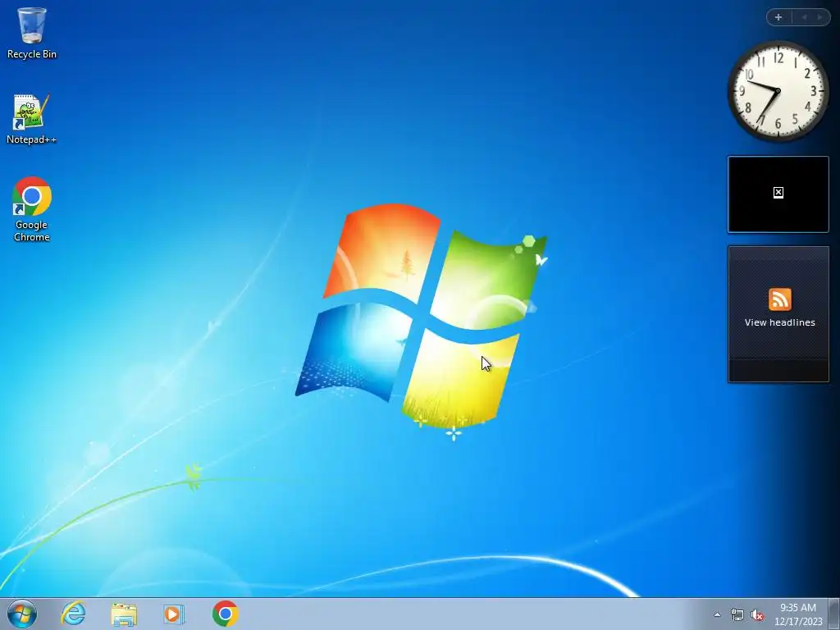Image resolution: width=840 pixels, height=630 pixels.
Task: Go to the next gadgets page with the right arrow
Action: (x=819, y=17)
